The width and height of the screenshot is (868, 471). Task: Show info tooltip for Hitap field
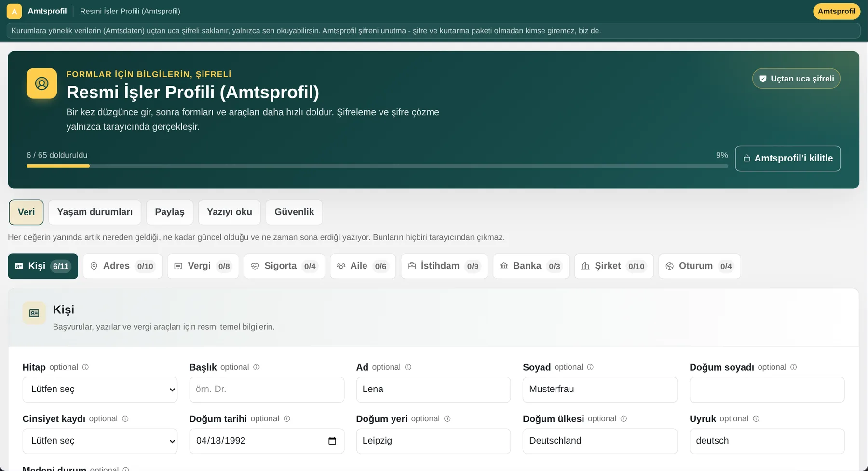pyautogui.click(x=85, y=367)
